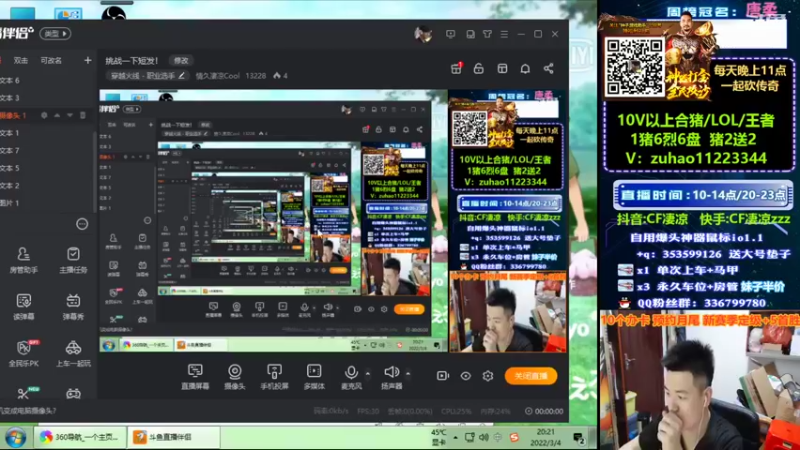The height and width of the screenshot is (450, 800).
Task: Click the orange 关闭直播 button
Action: click(x=531, y=376)
